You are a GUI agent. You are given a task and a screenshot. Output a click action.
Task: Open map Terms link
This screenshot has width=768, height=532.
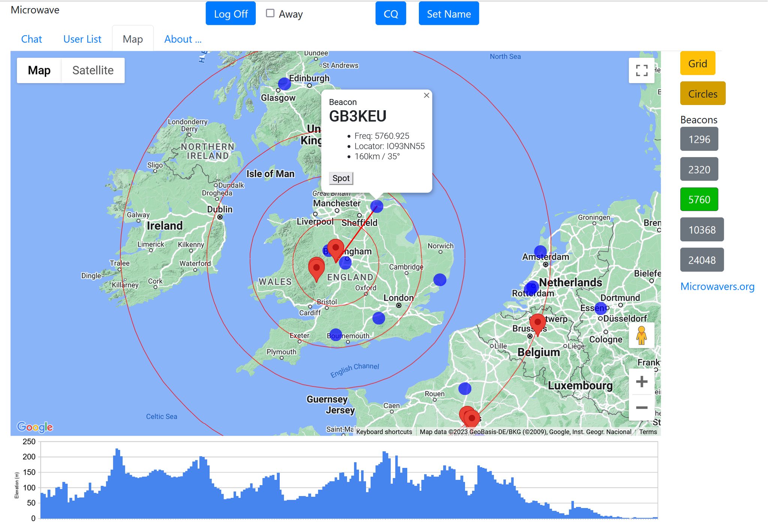click(648, 432)
